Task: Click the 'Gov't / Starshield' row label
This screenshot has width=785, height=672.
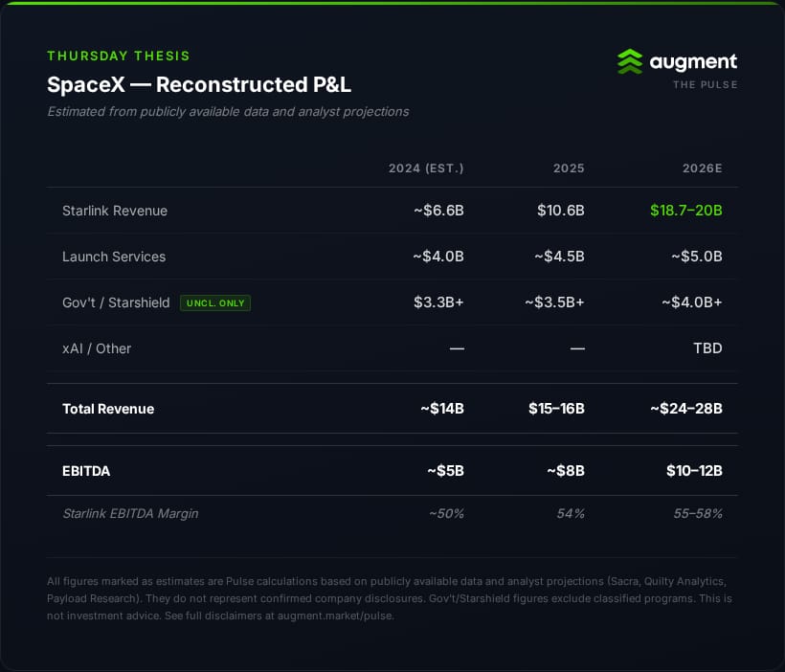Action: (x=116, y=302)
